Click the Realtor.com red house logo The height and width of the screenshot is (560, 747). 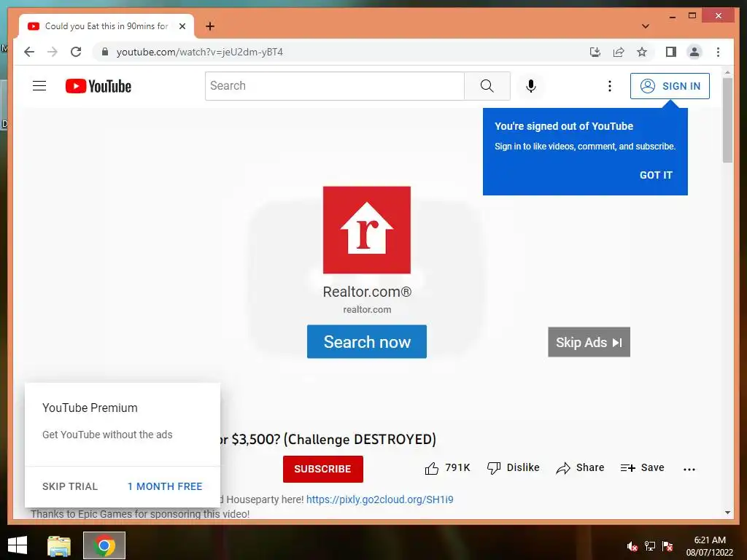pyautogui.click(x=367, y=230)
